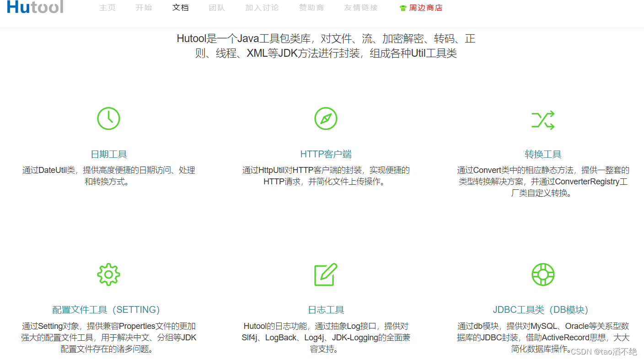Open the 团队 nav item
644x360 pixels.
click(217, 8)
